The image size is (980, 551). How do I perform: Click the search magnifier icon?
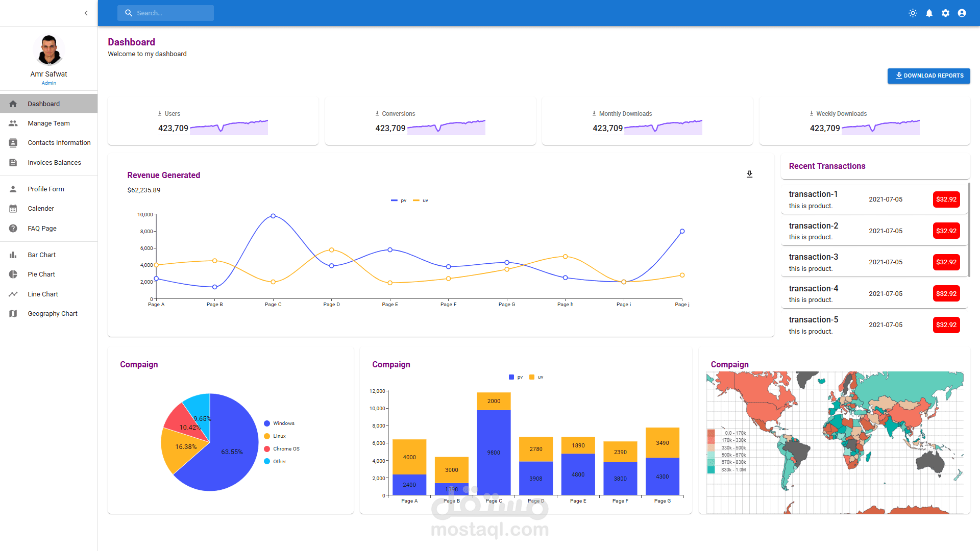[129, 13]
